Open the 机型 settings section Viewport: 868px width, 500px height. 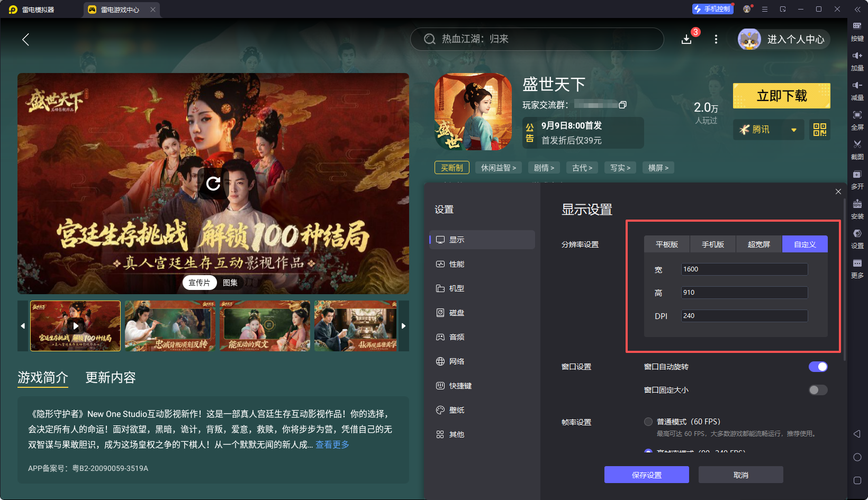click(482, 288)
